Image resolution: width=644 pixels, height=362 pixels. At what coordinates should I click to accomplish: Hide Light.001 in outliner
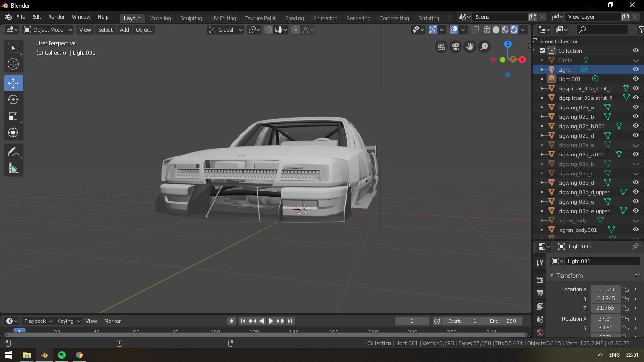[x=636, y=79]
